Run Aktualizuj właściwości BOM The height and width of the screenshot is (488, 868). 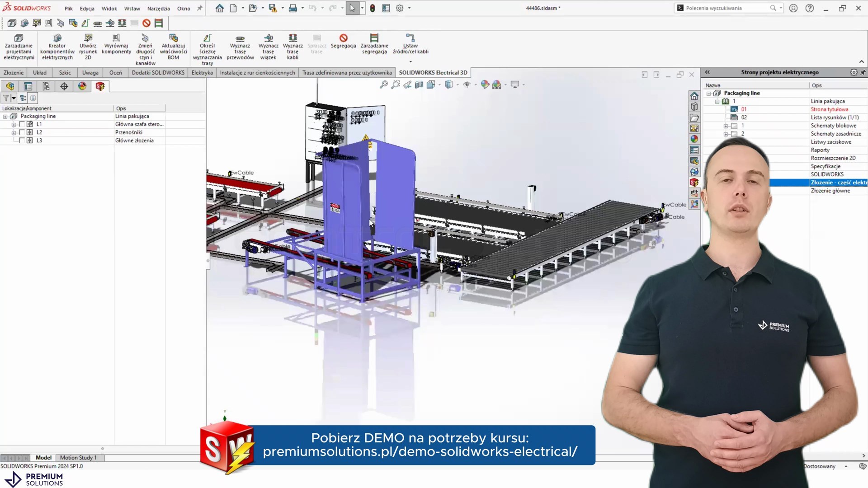pyautogui.click(x=173, y=47)
